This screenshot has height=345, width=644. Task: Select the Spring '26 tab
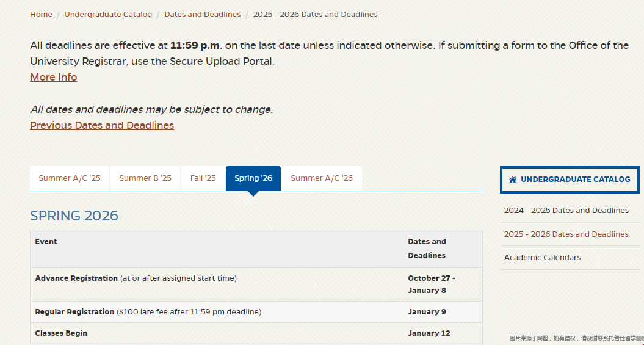click(253, 178)
